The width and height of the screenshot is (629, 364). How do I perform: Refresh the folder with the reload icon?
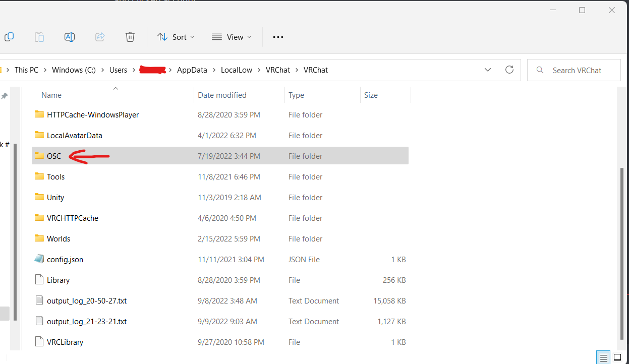click(509, 70)
